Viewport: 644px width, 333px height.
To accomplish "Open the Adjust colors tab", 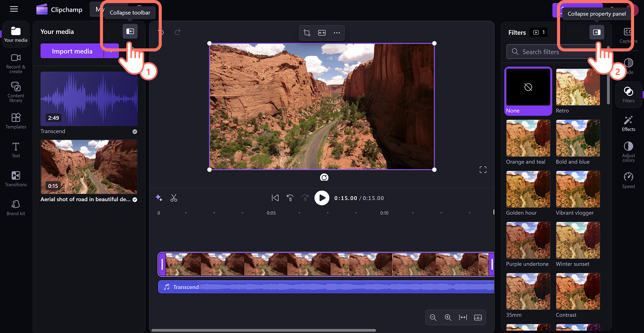I will [628, 152].
